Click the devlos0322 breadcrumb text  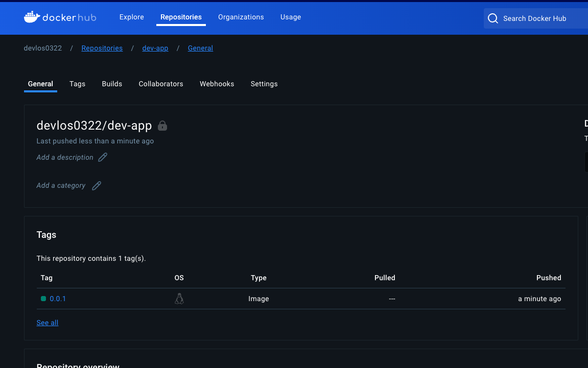click(43, 48)
